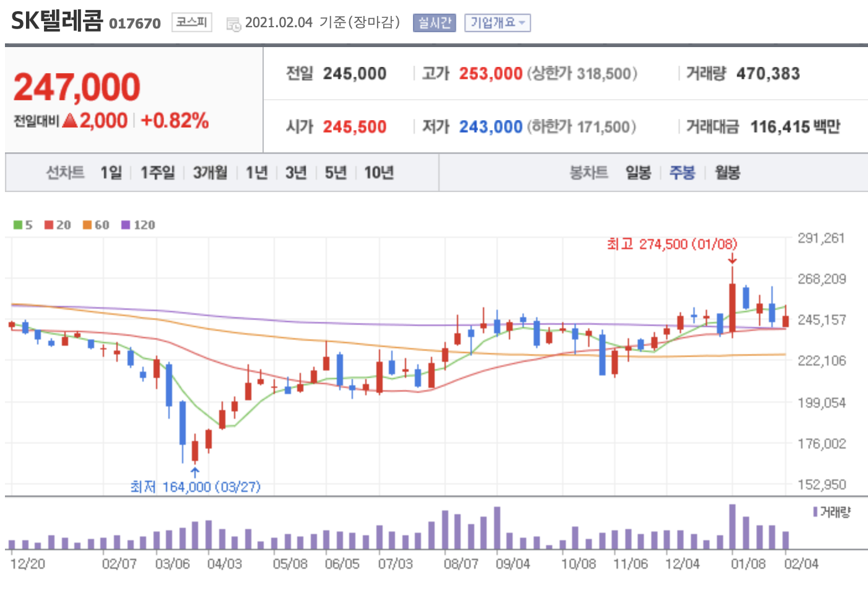This screenshot has width=868, height=591.
Task: Click the 코스피 market badge
Action: click(x=191, y=22)
